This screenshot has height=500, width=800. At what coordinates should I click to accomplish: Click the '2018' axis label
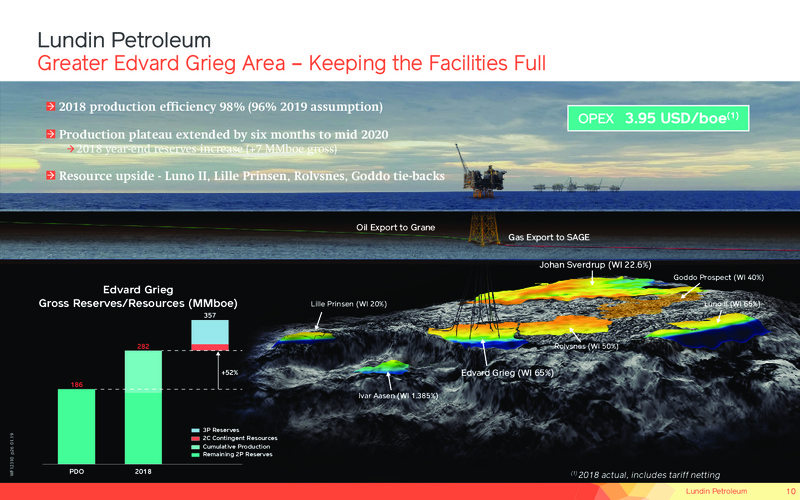click(143, 472)
